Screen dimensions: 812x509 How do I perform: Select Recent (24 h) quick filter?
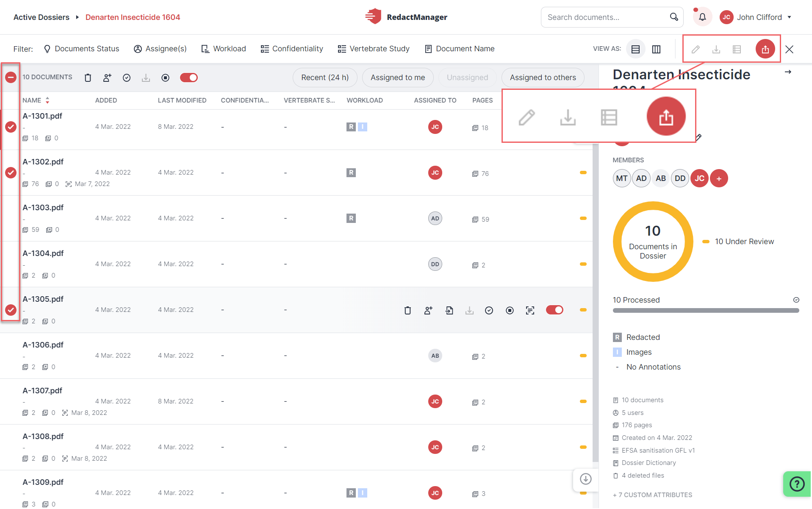(325, 78)
